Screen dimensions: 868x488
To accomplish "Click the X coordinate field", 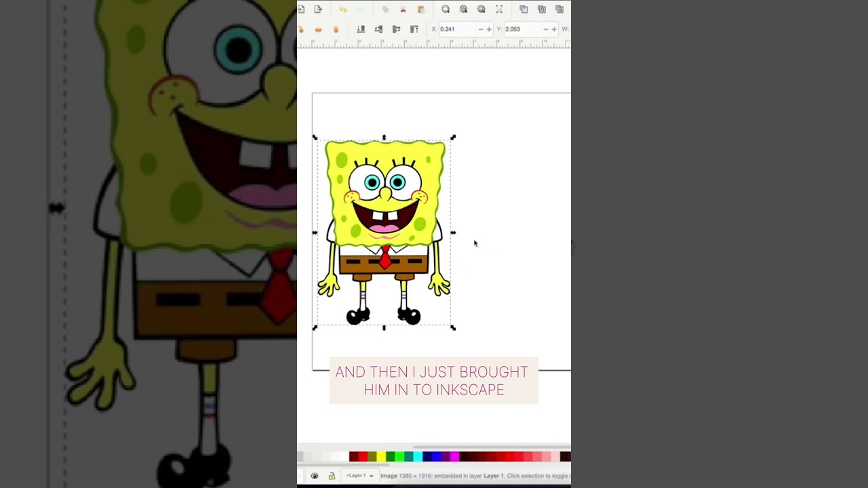I will coord(458,29).
